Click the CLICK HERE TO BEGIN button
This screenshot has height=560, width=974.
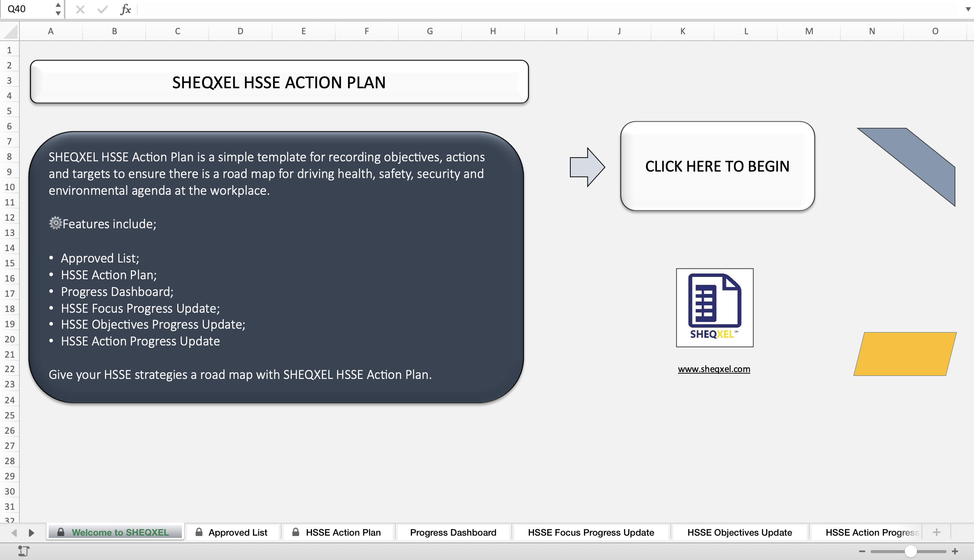click(x=718, y=166)
